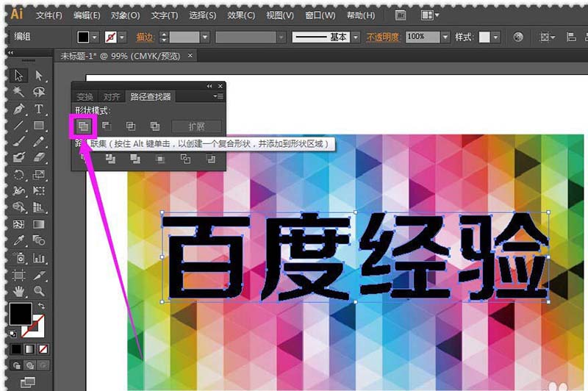The height and width of the screenshot is (391, 588).
Task: Click the Intersect shape mode icon
Action: (x=131, y=126)
